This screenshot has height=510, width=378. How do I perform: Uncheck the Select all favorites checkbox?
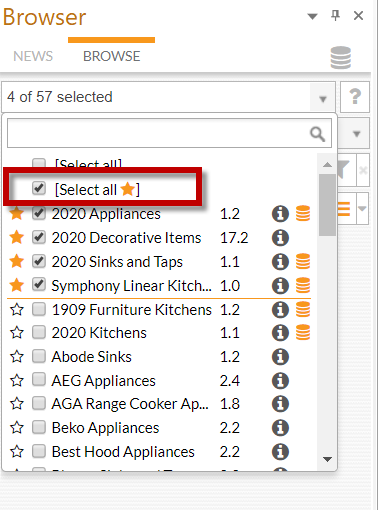point(39,188)
